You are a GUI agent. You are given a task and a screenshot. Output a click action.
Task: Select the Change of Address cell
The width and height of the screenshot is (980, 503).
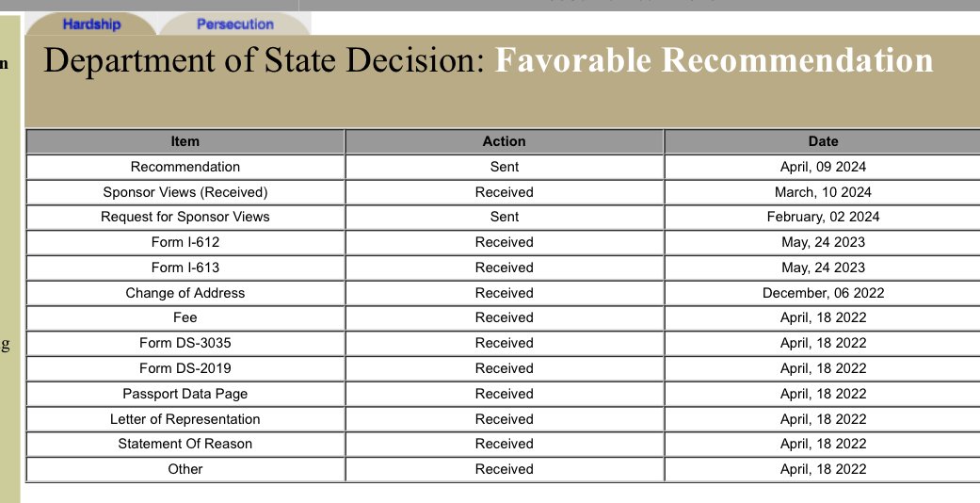click(x=185, y=293)
